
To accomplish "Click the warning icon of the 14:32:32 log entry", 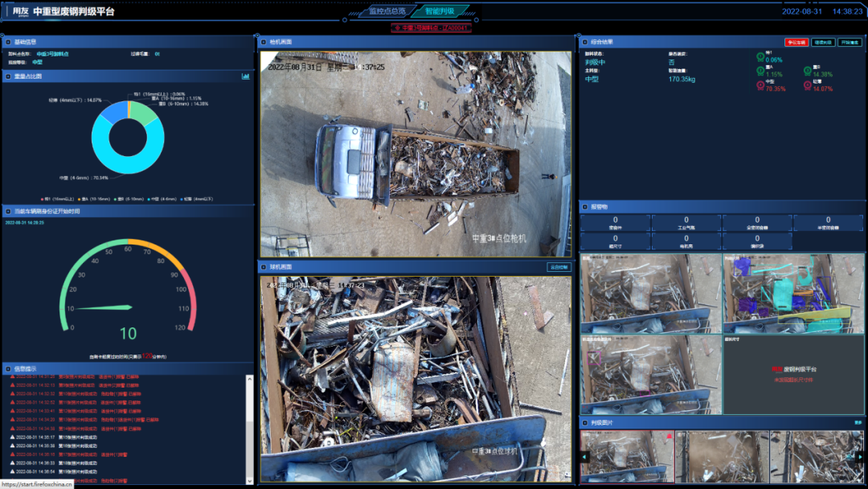I will click(13, 394).
